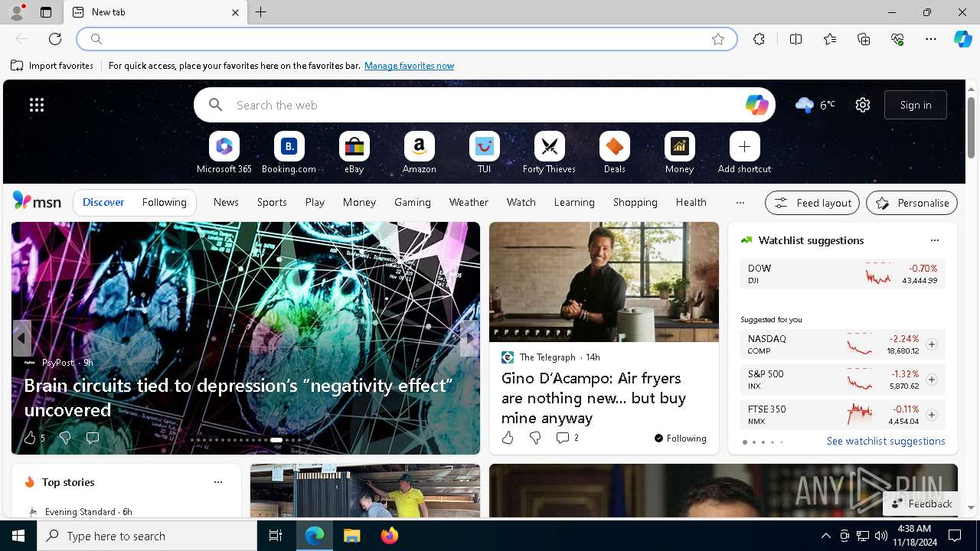Open Edge Collections
Viewport: 980px width, 551px height.
point(864,39)
